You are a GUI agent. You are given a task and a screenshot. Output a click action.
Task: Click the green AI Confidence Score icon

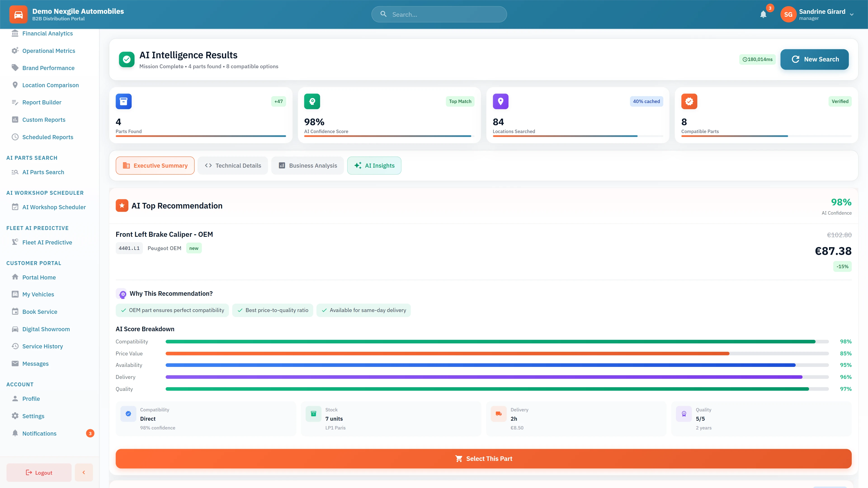312,101
